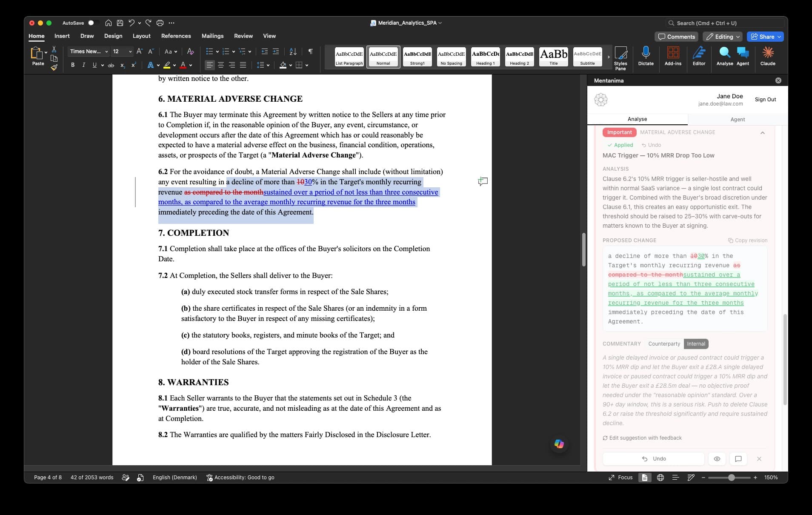Click Copy revision link
This screenshot has width=812, height=515.
(x=748, y=240)
